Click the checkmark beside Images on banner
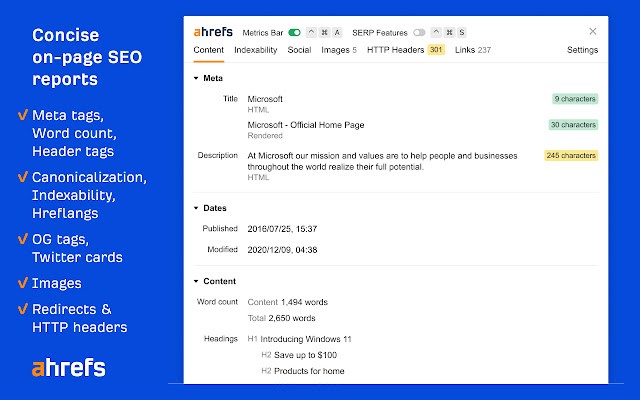 tap(23, 283)
